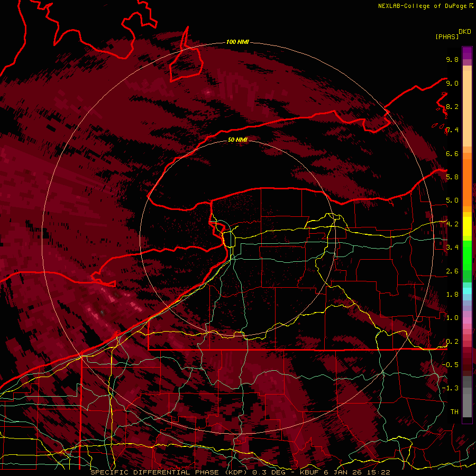The height and width of the screenshot is (476, 476).
Task: Click the '4.2' color scale value
Action: click(x=452, y=224)
